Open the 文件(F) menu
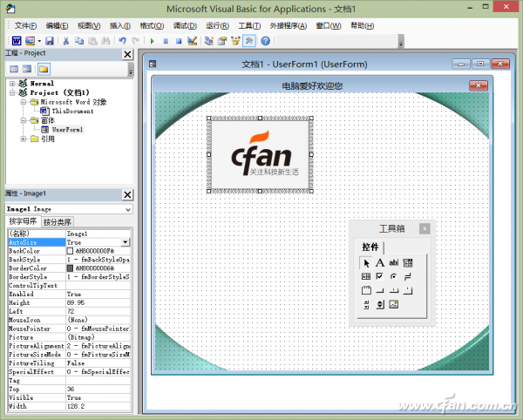 pyautogui.click(x=25, y=25)
